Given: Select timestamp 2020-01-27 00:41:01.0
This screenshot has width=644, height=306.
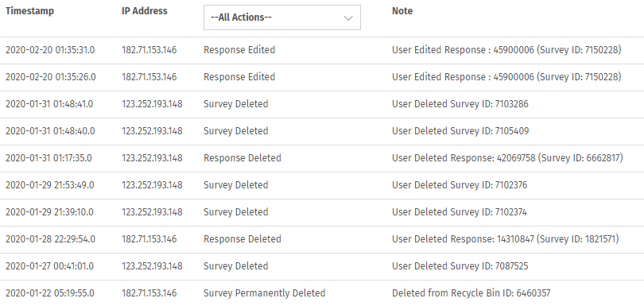Looking at the screenshot, I should pyautogui.click(x=49, y=266).
